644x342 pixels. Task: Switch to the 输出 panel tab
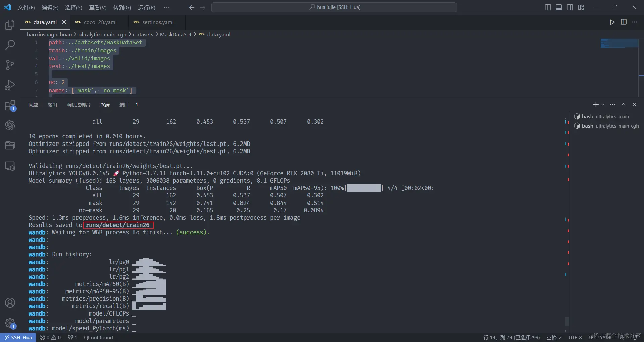click(52, 105)
